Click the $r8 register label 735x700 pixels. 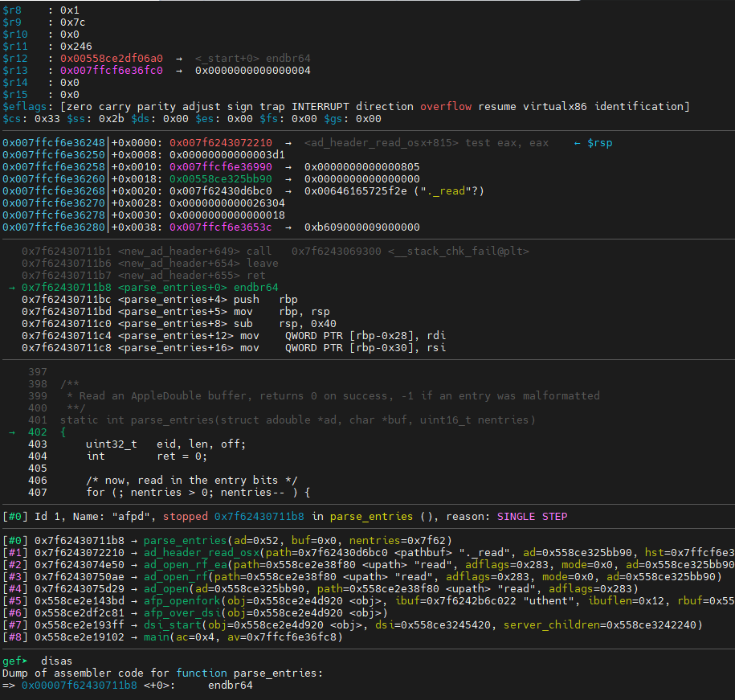[12, 10]
